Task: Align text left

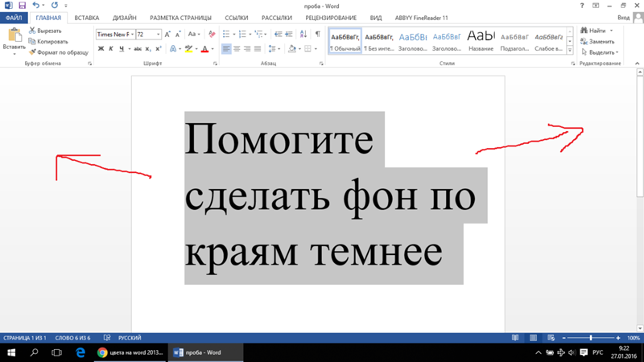Action: (226, 49)
